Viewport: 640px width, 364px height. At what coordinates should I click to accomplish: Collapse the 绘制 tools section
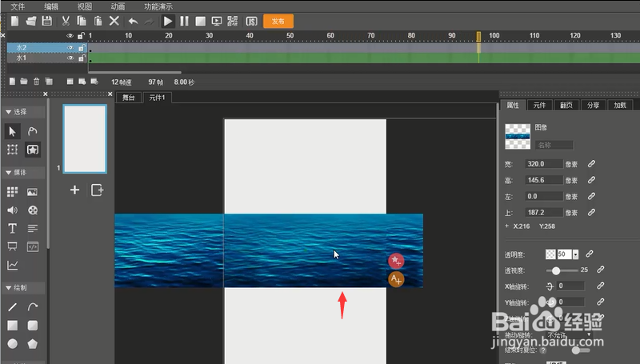8,288
